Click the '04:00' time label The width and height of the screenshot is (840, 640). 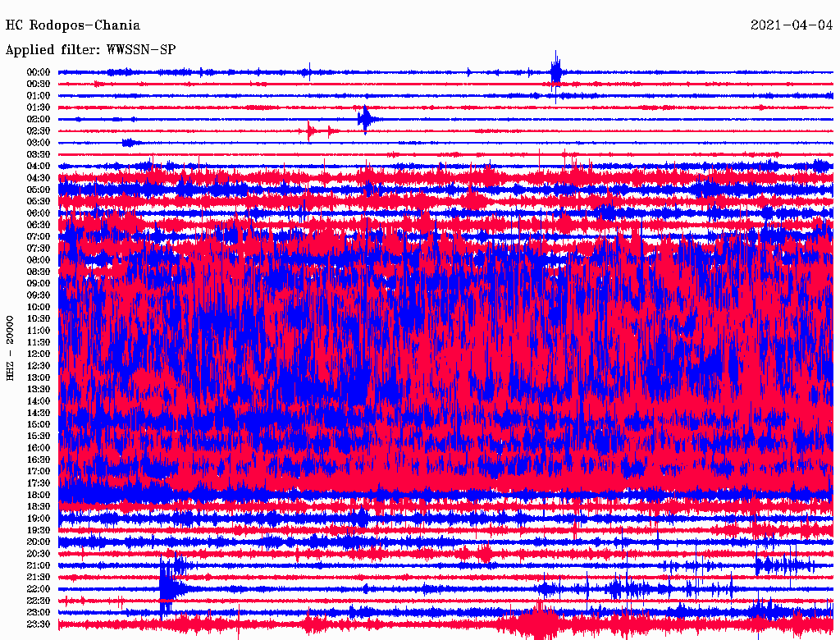click(38, 167)
